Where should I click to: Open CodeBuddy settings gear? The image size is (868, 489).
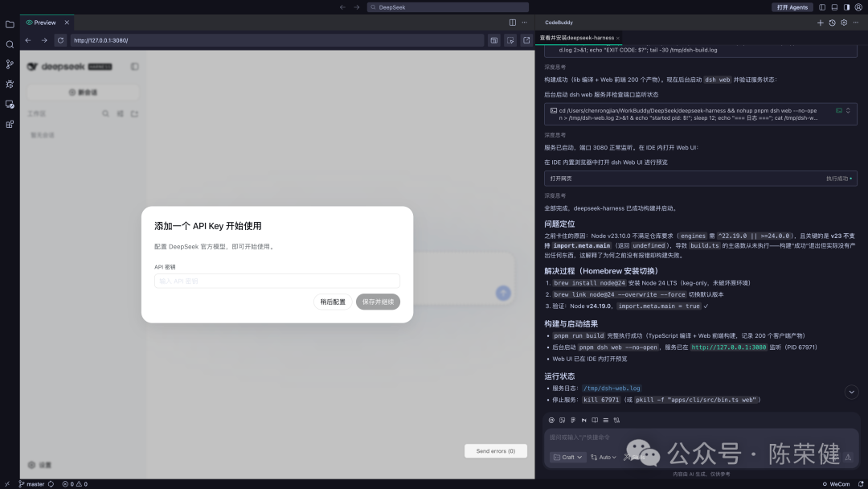pos(844,23)
